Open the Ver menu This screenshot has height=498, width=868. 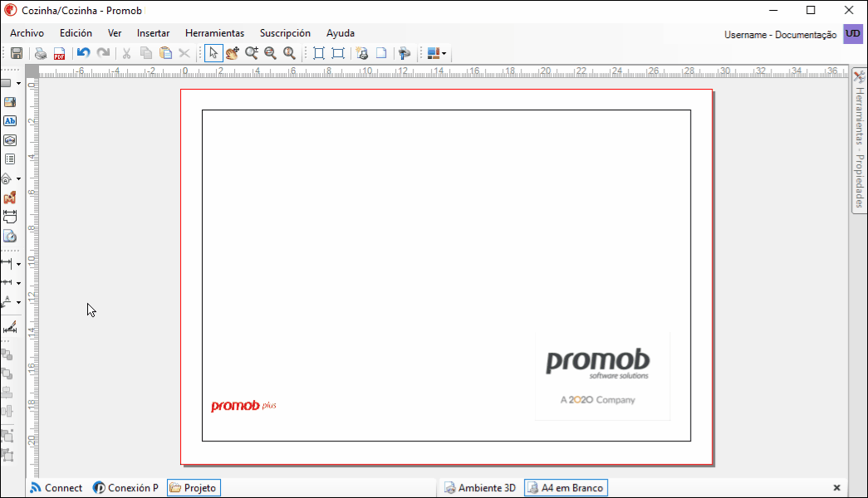click(x=115, y=33)
